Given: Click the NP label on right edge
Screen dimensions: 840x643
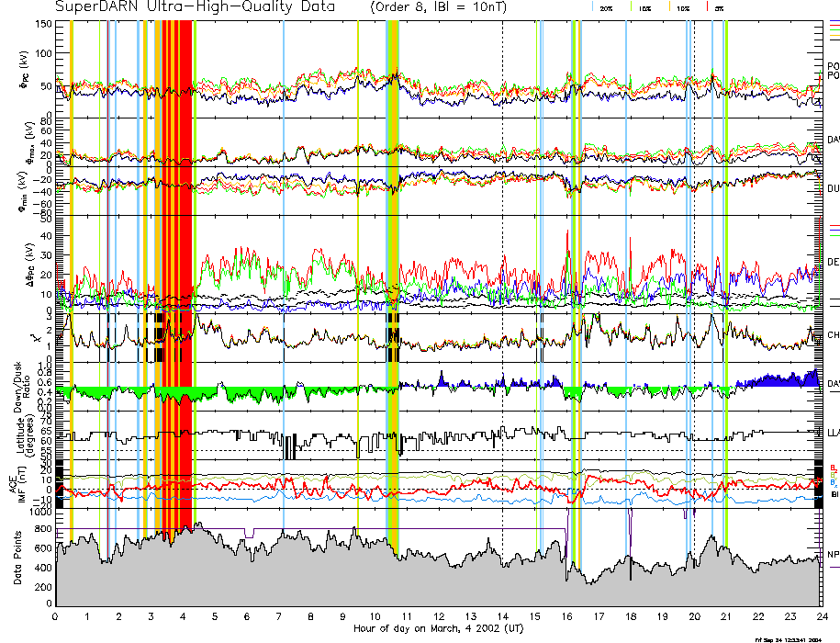Looking at the screenshot, I should click(832, 555).
